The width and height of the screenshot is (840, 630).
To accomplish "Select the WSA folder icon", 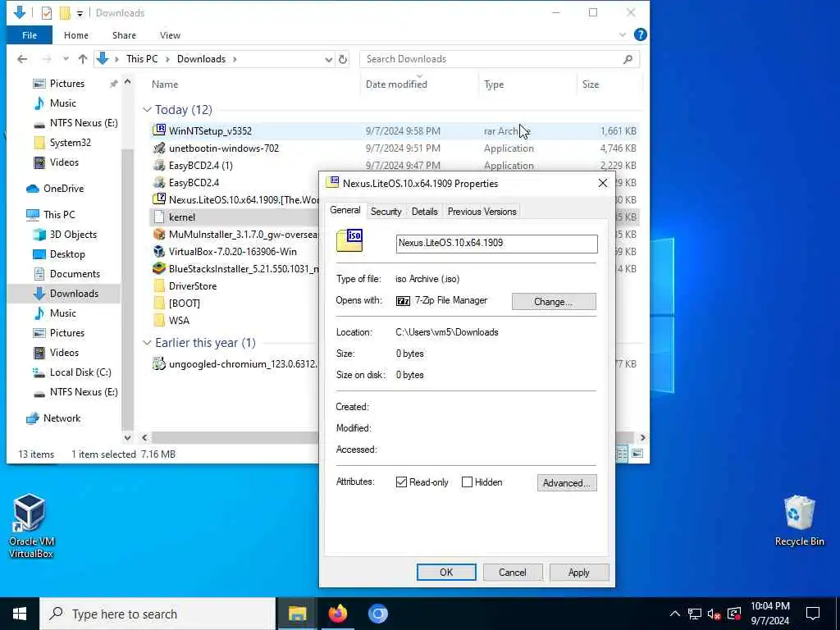I will coord(159,321).
